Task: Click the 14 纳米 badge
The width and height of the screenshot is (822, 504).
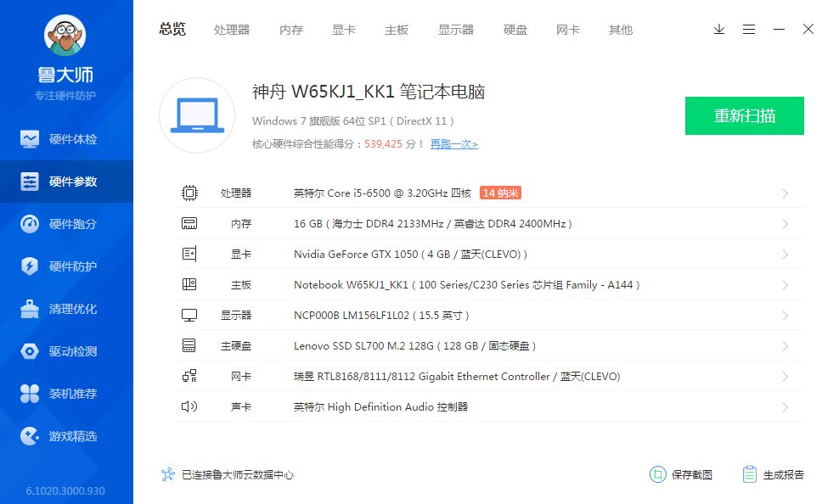Action: [x=500, y=193]
